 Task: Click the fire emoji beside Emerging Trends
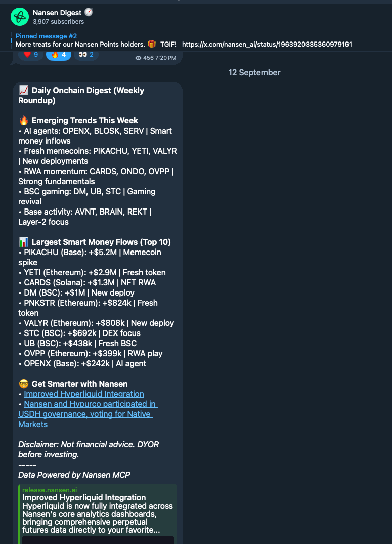coord(24,120)
